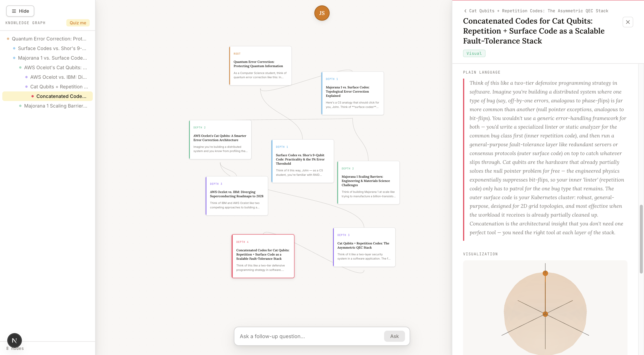Open the ROOT Quantum Error Correction card
This screenshot has width=644, height=355.
point(260,66)
